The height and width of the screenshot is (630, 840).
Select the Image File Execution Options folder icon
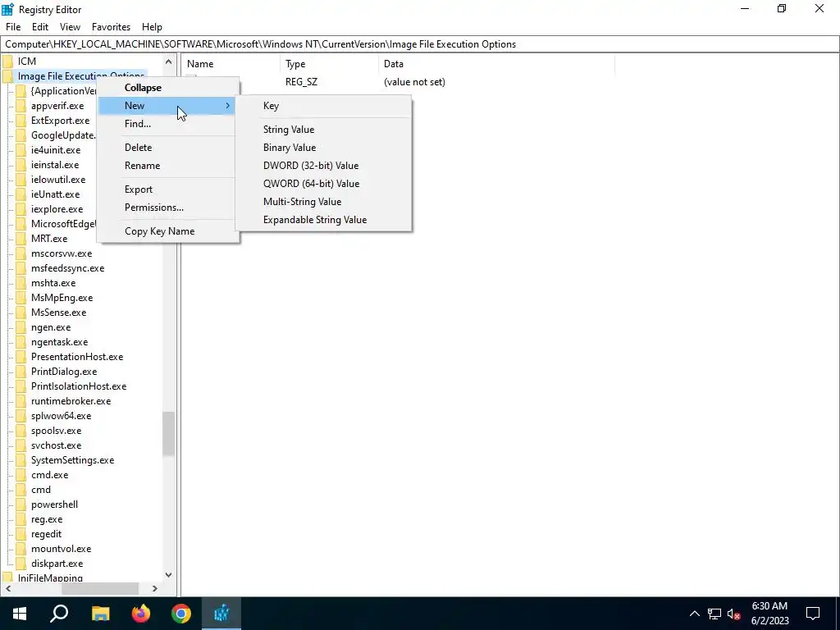coord(8,76)
